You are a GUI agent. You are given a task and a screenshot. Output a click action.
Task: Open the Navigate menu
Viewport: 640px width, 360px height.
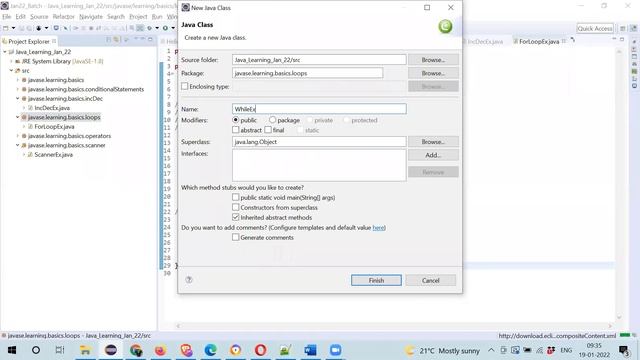coord(91,17)
